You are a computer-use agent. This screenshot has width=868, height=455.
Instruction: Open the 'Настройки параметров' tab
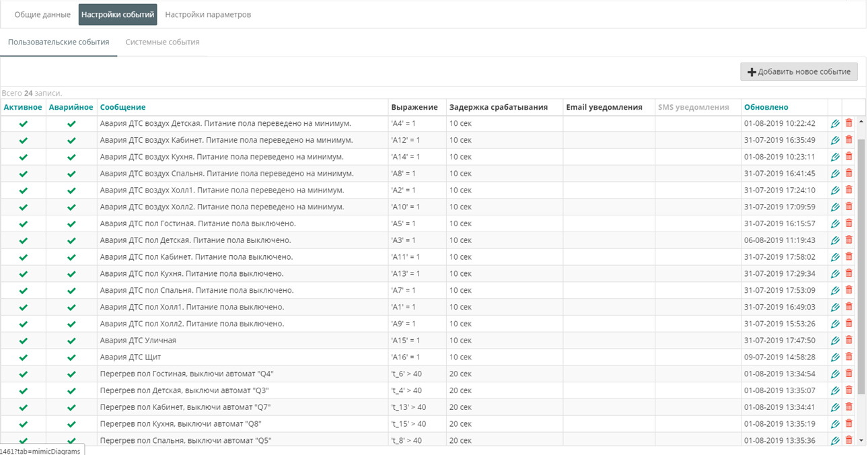pyautogui.click(x=208, y=14)
